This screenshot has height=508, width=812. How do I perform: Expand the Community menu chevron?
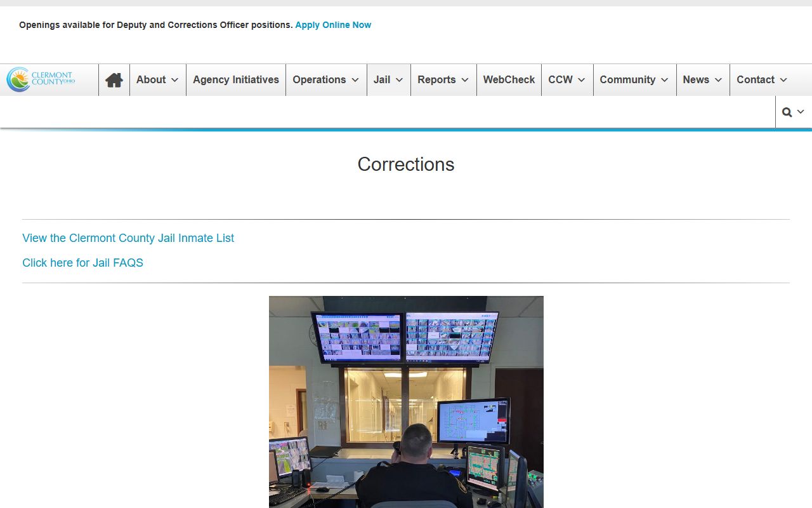pos(664,80)
